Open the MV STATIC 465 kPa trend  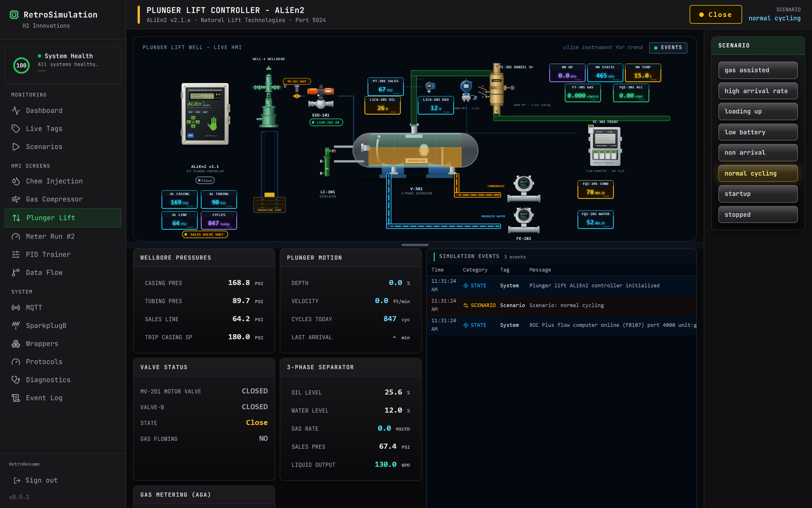(605, 73)
